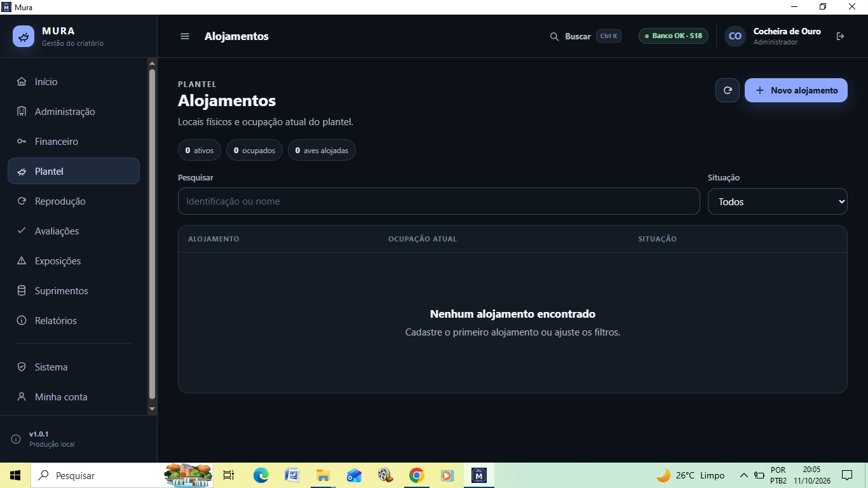Open the Início menu item
This screenshot has height=488, width=868.
pyautogui.click(x=74, y=81)
